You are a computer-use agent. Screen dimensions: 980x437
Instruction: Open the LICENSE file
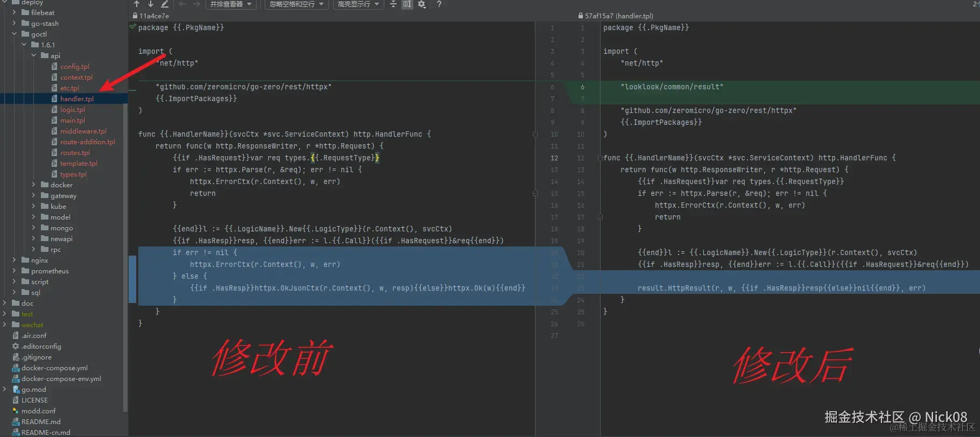point(34,400)
